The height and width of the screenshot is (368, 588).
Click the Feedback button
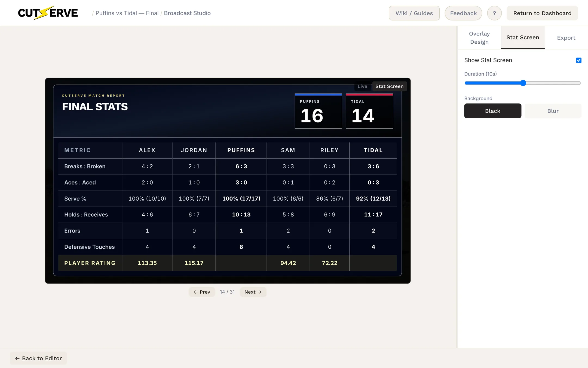(463, 13)
